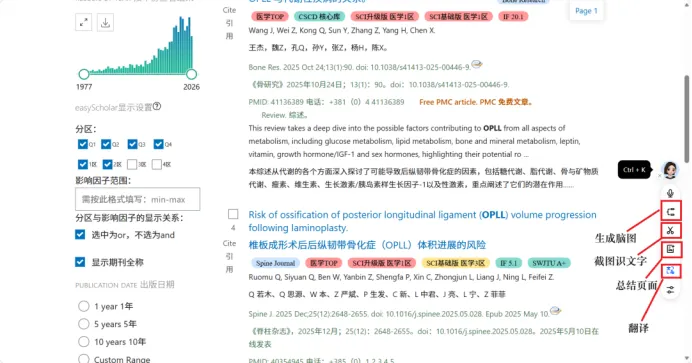Click the SCI基础版 医学1区 tag
Screen dimensions: 692x363
coord(458,17)
